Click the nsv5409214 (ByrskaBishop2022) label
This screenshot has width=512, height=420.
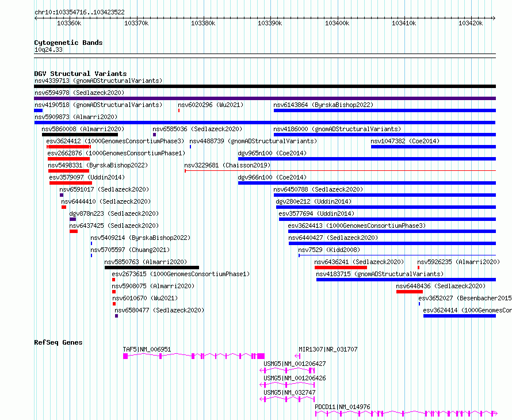click(x=140, y=238)
